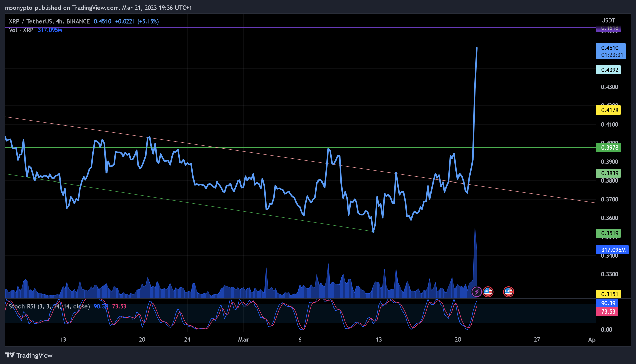Image resolution: width=636 pixels, height=364 pixels.
Task: Click the yellow 0.3151 price label
Action: [608, 294]
